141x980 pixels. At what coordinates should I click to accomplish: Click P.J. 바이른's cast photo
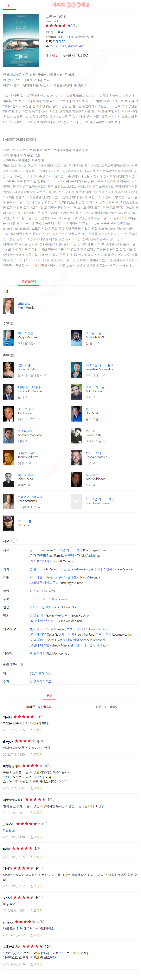point(8,523)
